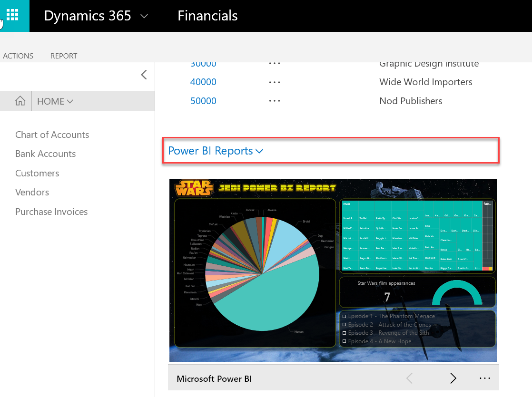Open the ellipsis menu for row 50000
Viewport: 532px width, 397px height.
tap(275, 101)
